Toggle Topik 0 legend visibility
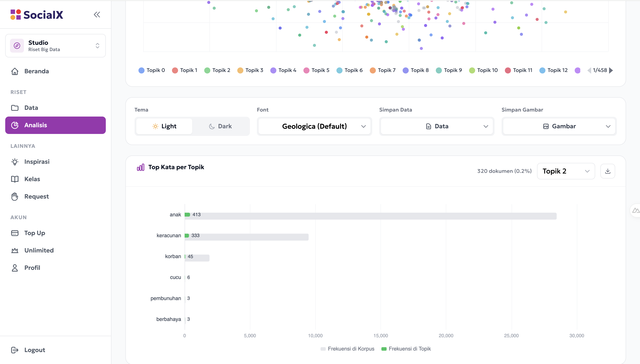The height and width of the screenshot is (364, 640). coord(152,70)
